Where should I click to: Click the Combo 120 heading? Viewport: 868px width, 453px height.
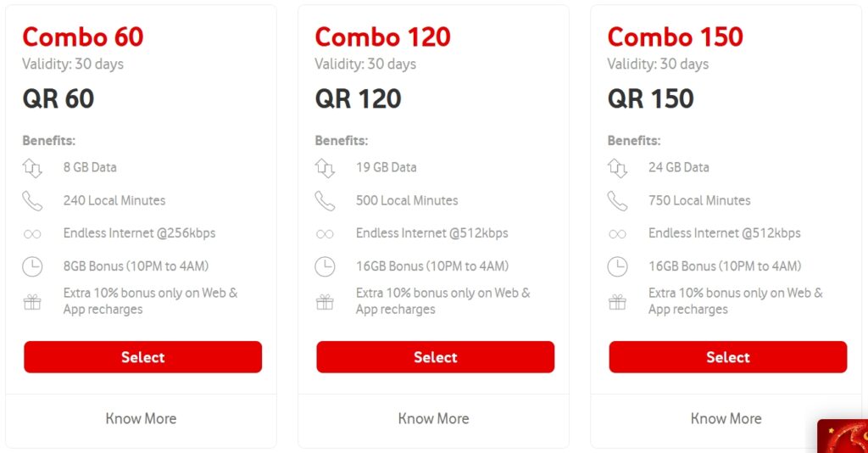(382, 37)
